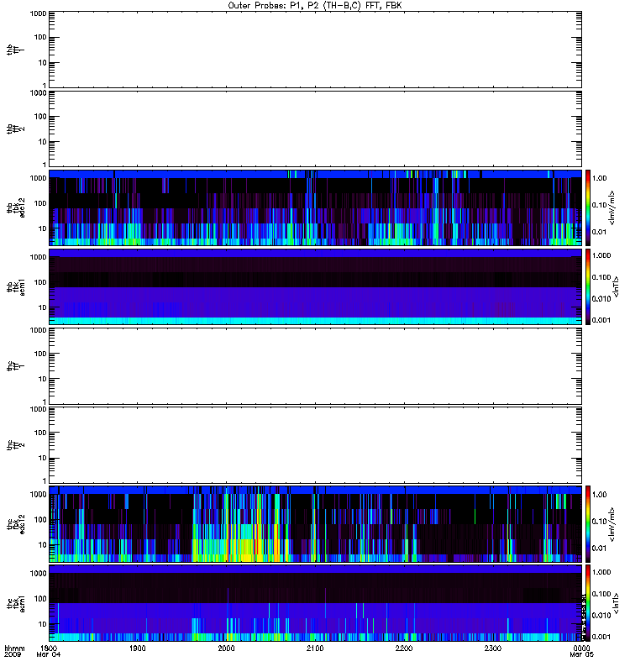Click the <|nT|> unit label beside thb scm1
Viewport: 630px width, 672px height.
616,286
